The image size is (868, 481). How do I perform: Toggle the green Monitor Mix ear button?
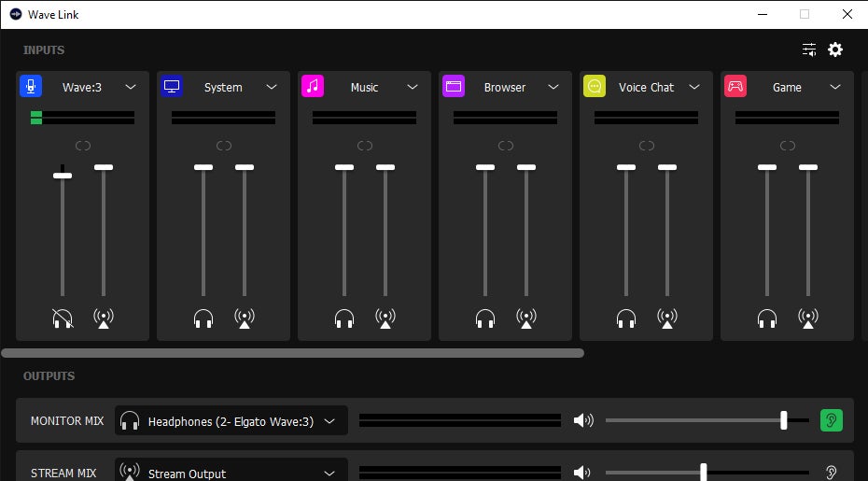[831, 420]
